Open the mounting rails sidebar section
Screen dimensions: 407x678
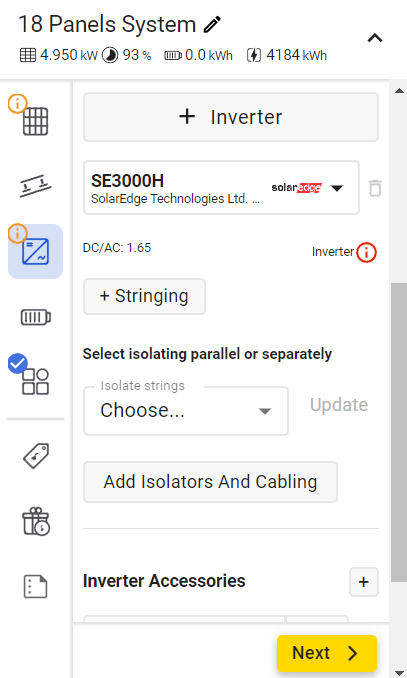click(35, 186)
